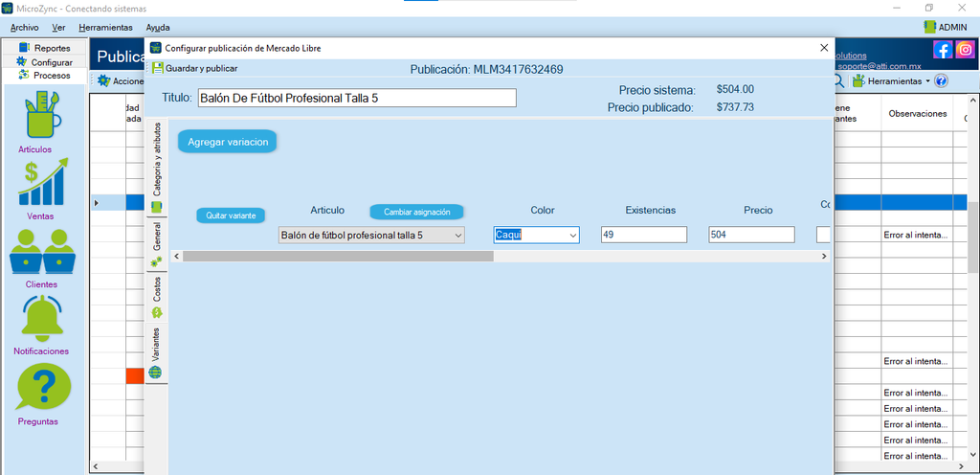Click the Publicación: MLM3417632469 label
The height and width of the screenshot is (475, 980).
487,69
